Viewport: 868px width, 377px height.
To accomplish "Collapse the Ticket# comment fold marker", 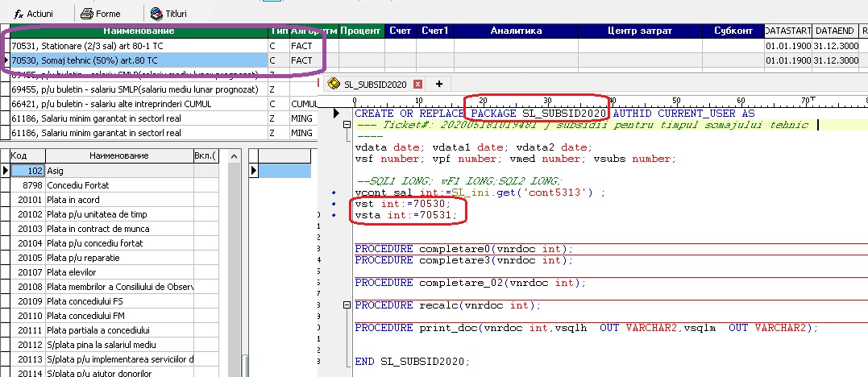I will 347,125.
